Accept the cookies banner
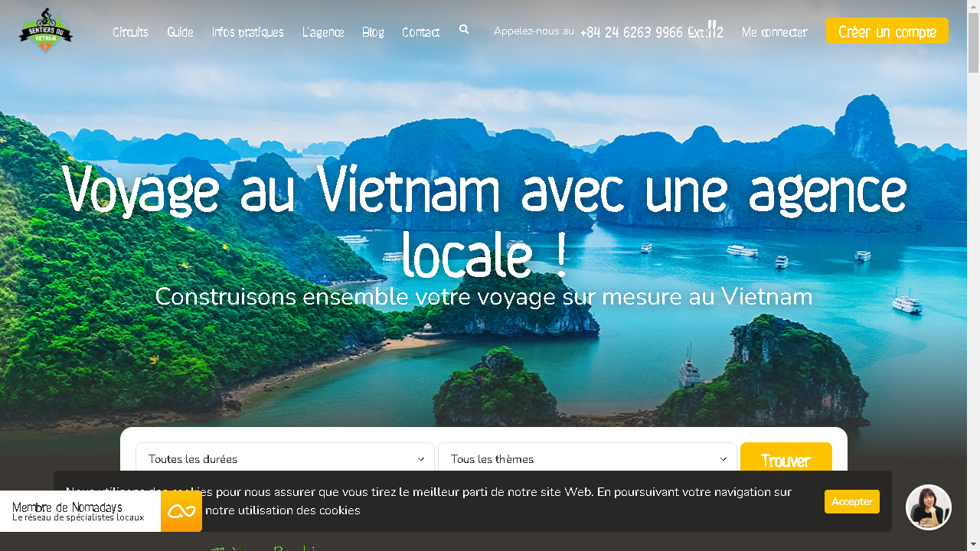 pyautogui.click(x=851, y=501)
